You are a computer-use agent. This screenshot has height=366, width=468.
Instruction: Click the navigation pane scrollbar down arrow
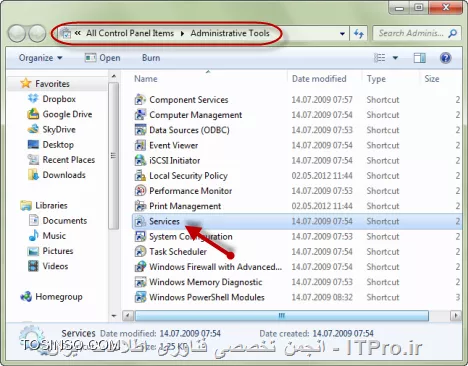(x=114, y=315)
